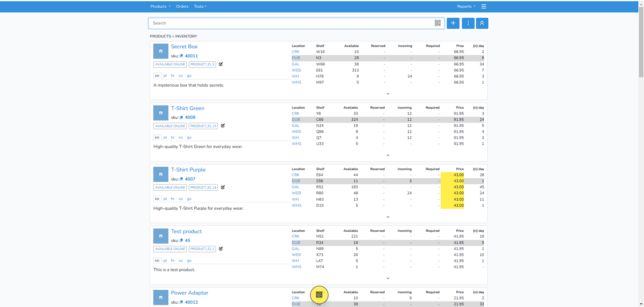644x307 pixels.
Task: Open the T-Shirt Purple product link
Action: (188, 170)
